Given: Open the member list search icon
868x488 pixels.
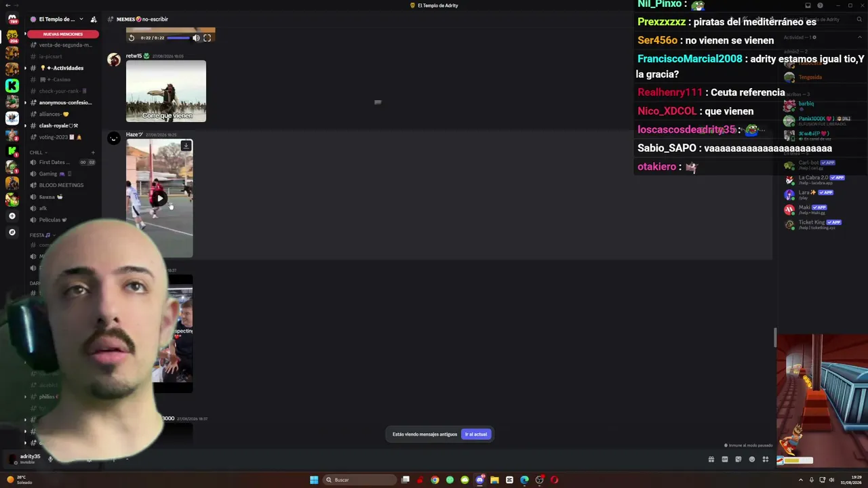Looking at the screenshot, I should 860,19.
